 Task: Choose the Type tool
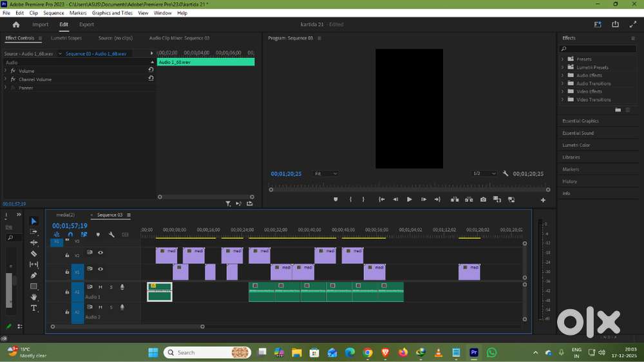pyautogui.click(x=34, y=308)
